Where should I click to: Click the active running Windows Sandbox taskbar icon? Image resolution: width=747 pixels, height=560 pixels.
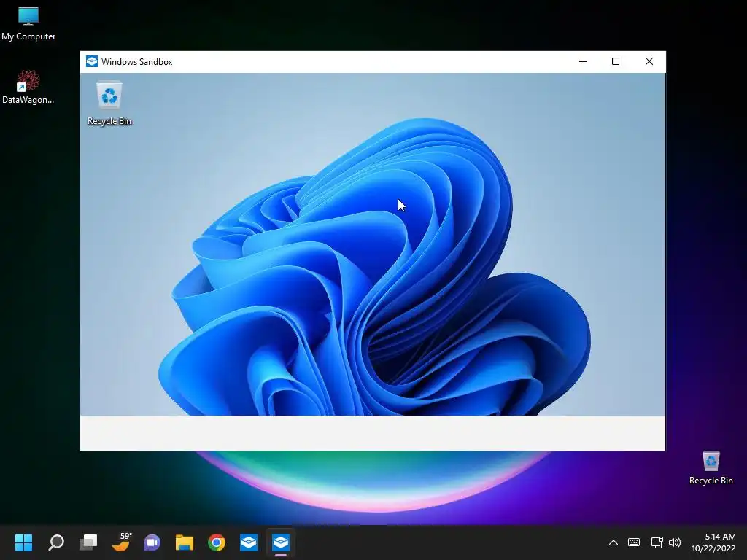coord(281,542)
